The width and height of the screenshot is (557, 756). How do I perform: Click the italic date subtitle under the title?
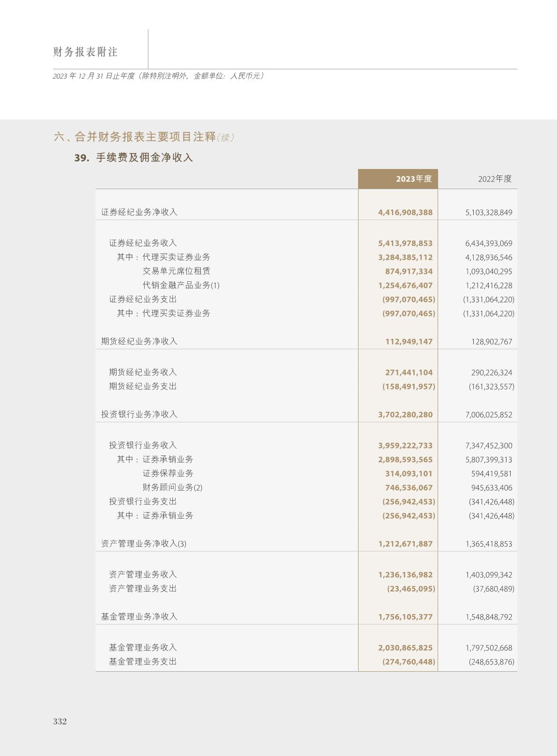click(159, 76)
